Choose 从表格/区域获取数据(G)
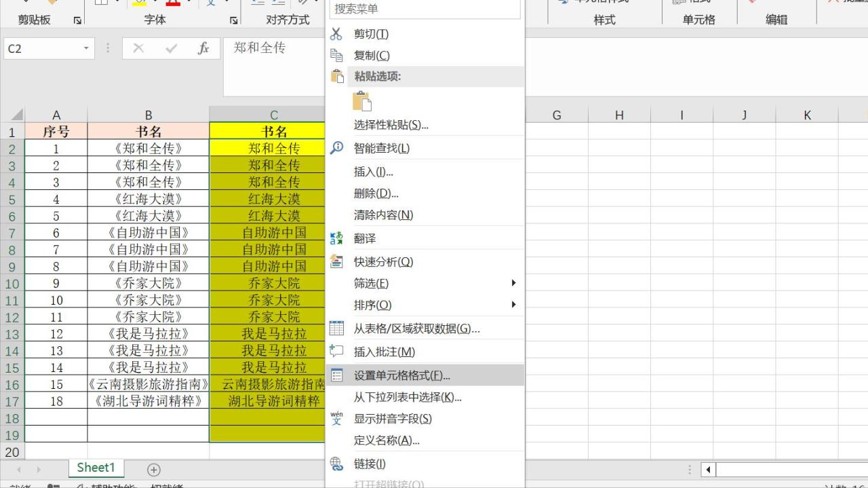This screenshot has height=488, width=868. 425,329
